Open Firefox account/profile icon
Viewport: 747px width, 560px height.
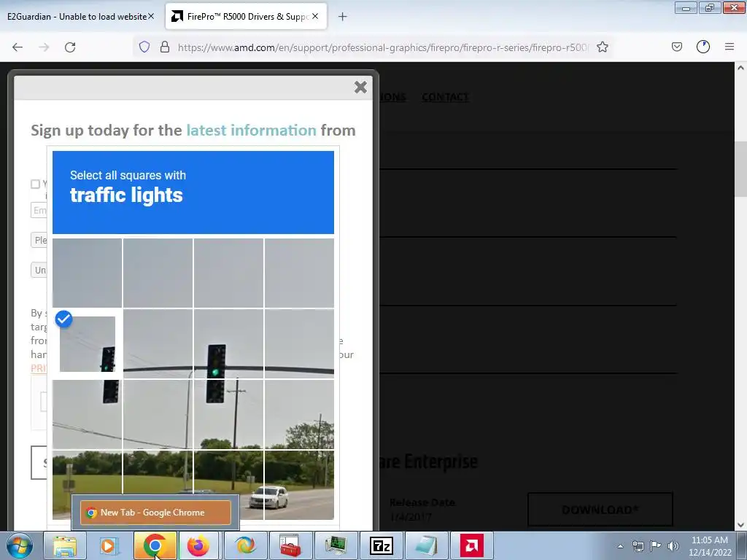(703, 47)
